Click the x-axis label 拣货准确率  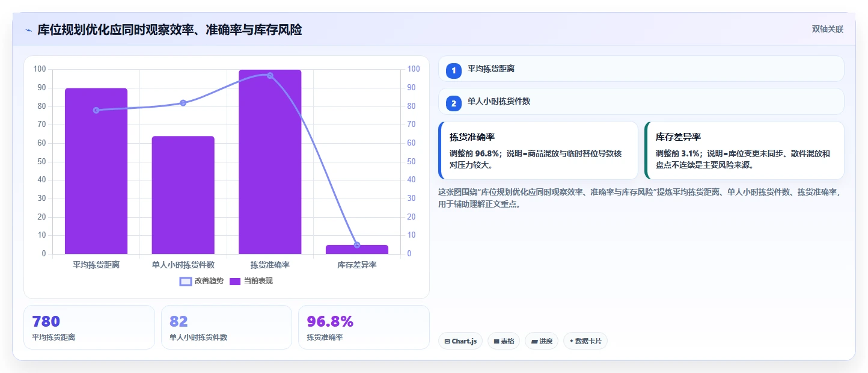tap(270, 265)
